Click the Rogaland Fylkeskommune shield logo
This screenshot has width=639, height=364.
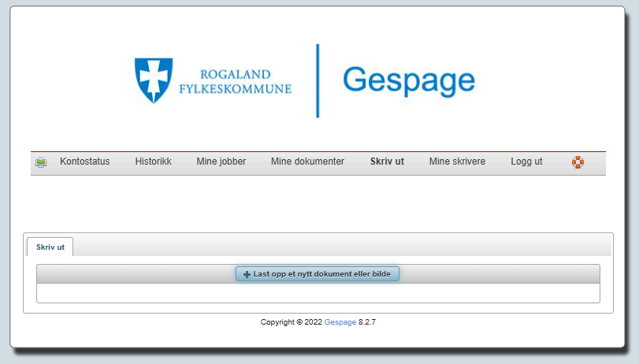[x=154, y=80]
